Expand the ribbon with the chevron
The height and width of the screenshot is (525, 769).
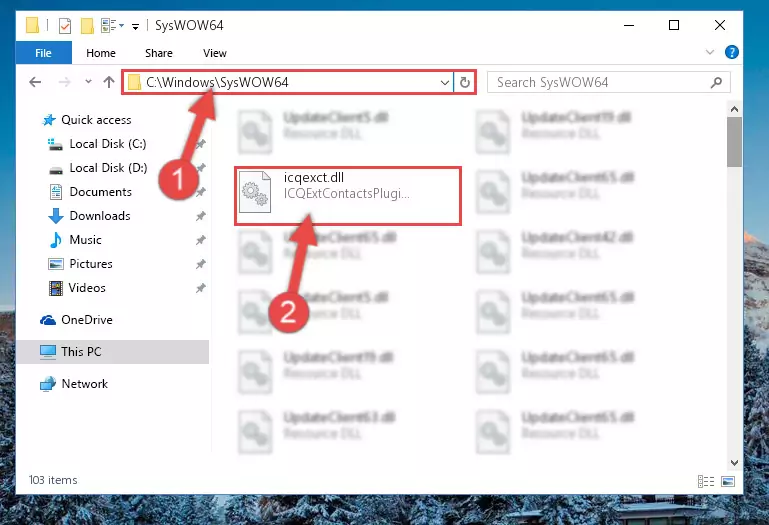coord(709,52)
